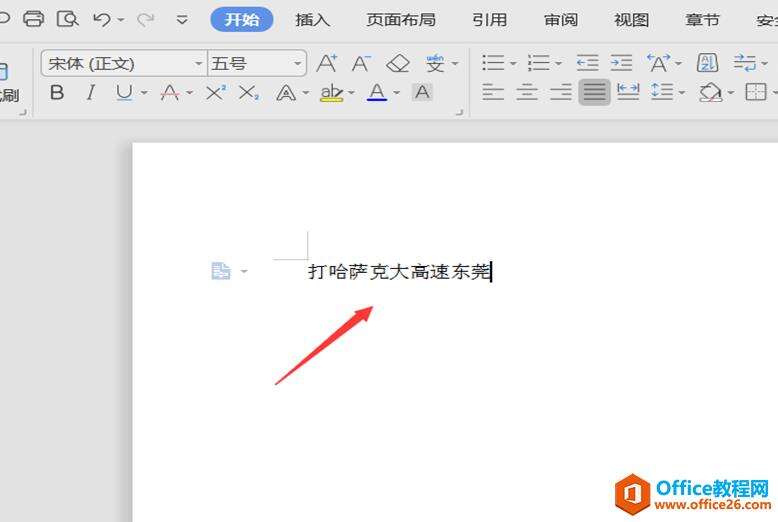Increase font size with A+ icon
778x522 pixels.
(326, 64)
